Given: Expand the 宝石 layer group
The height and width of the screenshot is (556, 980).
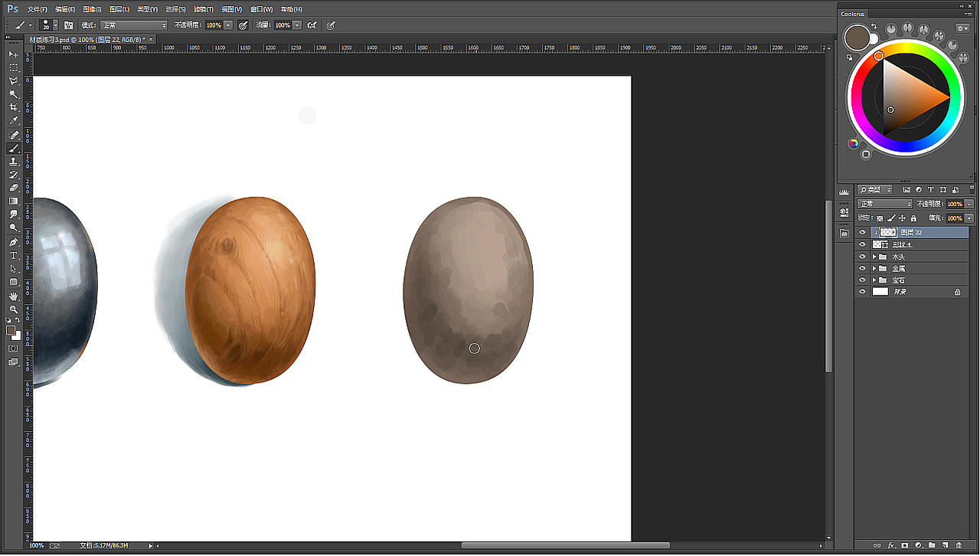Looking at the screenshot, I should point(874,280).
